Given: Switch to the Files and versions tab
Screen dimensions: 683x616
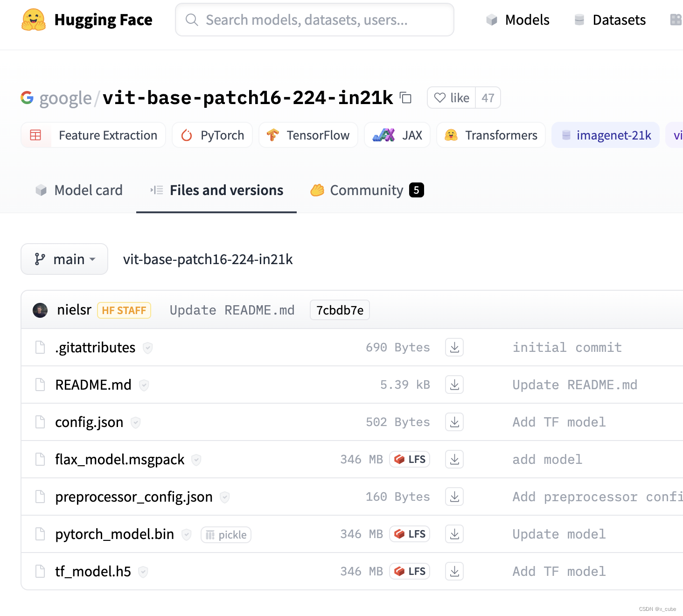Looking at the screenshot, I should click(x=216, y=190).
